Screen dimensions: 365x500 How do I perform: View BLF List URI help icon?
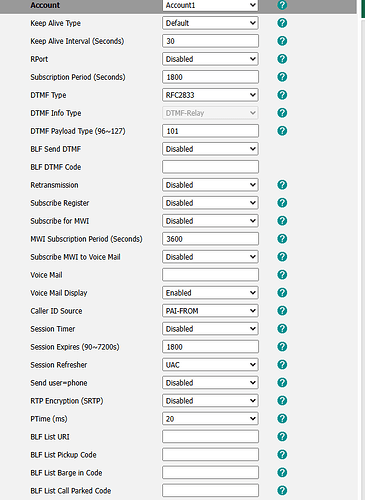click(x=282, y=437)
